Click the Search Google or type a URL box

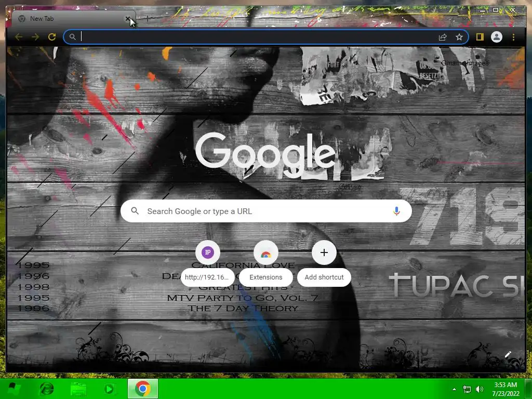pyautogui.click(x=266, y=211)
